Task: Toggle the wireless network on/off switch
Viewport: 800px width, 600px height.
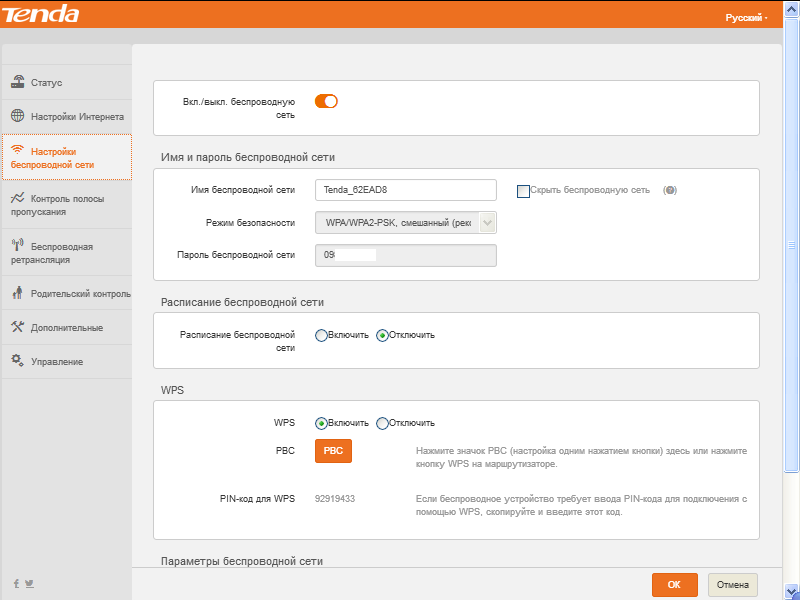Action: click(x=326, y=101)
